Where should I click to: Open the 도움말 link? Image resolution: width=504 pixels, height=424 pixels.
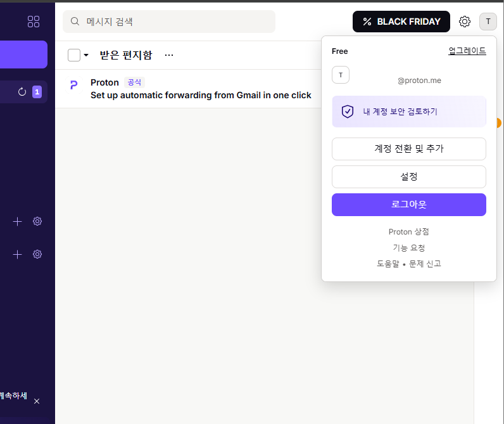(388, 264)
